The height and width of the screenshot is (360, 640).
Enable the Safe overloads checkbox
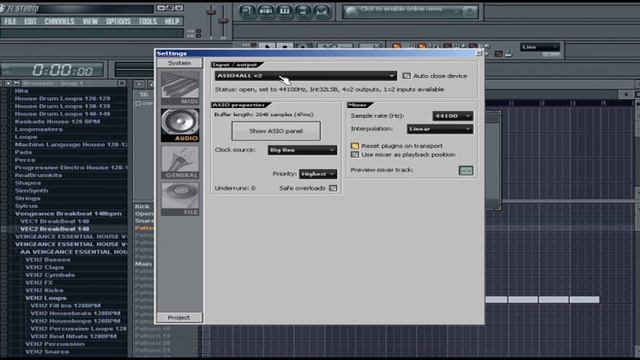(333, 188)
